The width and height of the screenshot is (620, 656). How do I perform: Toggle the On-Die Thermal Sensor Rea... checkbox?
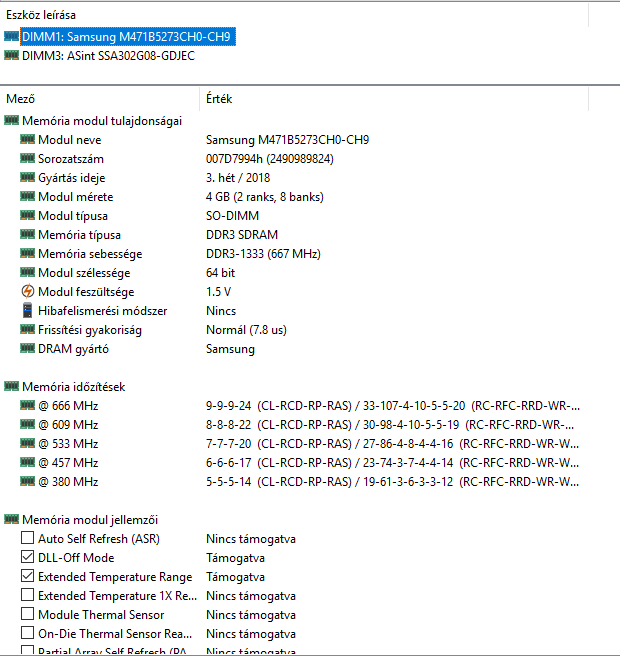coord(27,633)
